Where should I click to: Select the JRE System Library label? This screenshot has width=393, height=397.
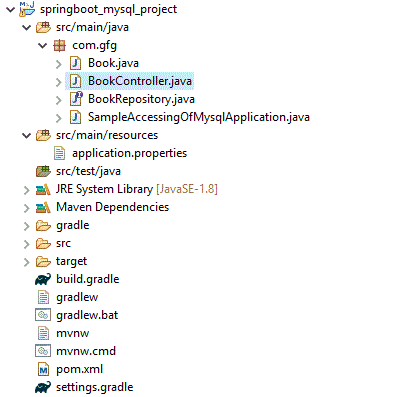point(104,189)
